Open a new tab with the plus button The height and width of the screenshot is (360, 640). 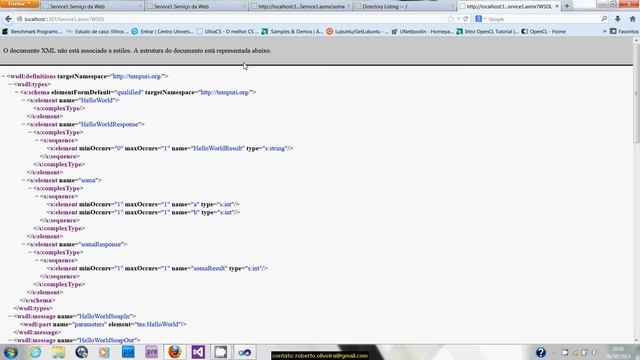click(567, 6)
